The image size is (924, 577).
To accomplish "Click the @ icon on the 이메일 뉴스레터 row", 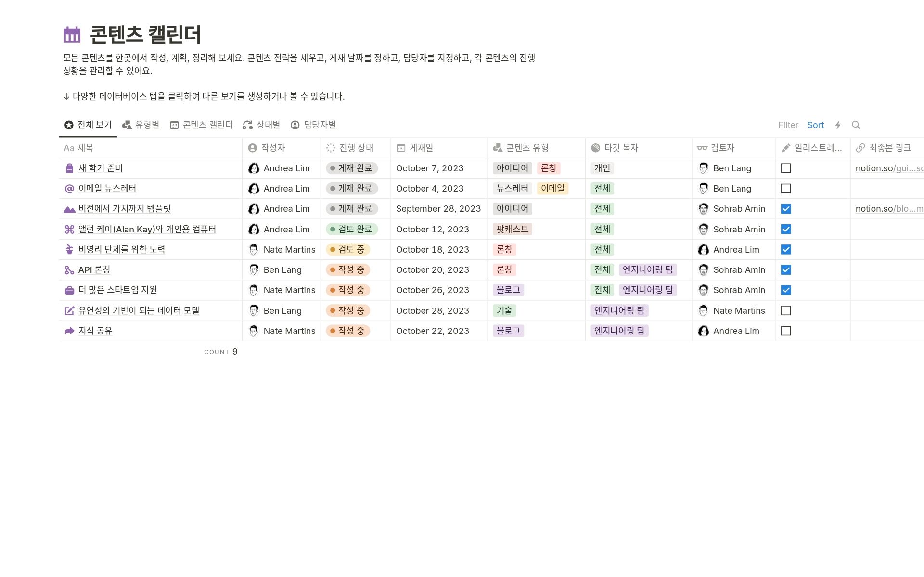I will [x=69, y=188].
